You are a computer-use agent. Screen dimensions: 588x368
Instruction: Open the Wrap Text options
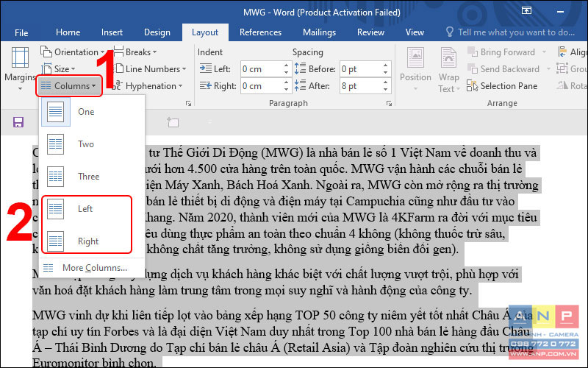[449, 69]
